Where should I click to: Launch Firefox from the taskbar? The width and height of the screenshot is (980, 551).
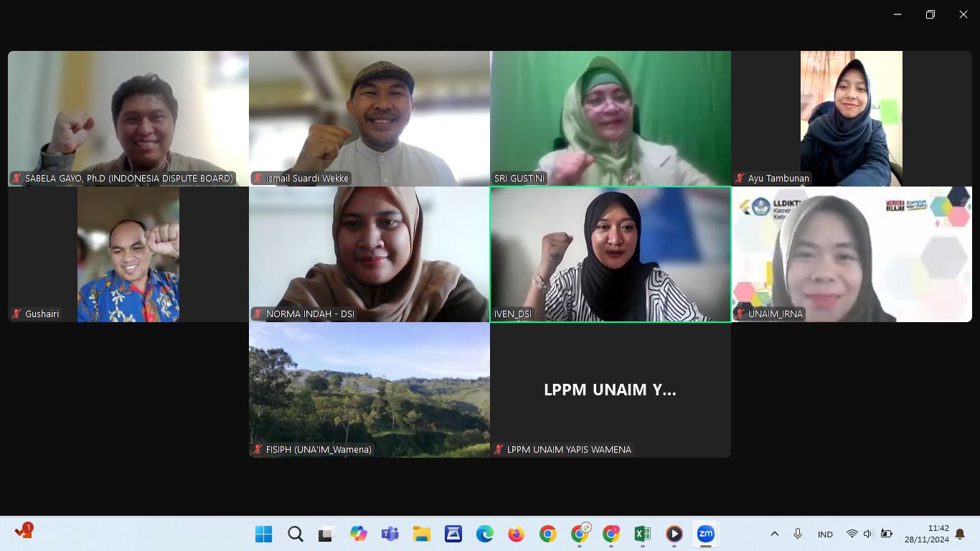[x=516, y=534]
